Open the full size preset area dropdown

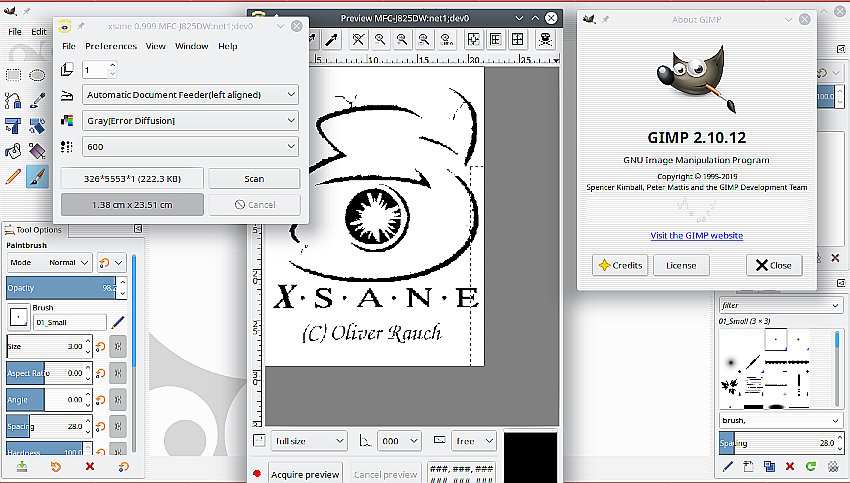tap(308, 441)
